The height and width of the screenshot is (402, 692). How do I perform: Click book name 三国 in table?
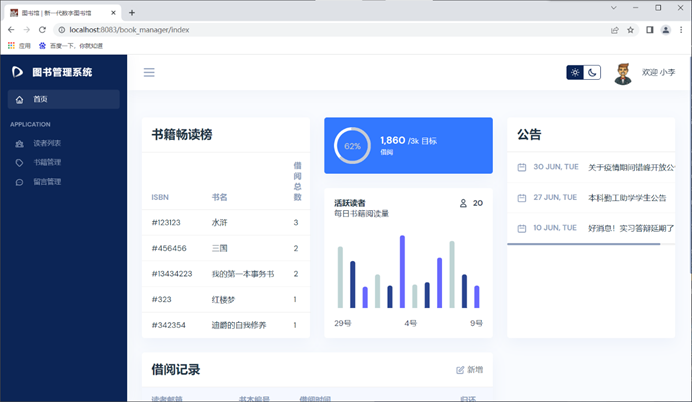[x=219, y=248]
